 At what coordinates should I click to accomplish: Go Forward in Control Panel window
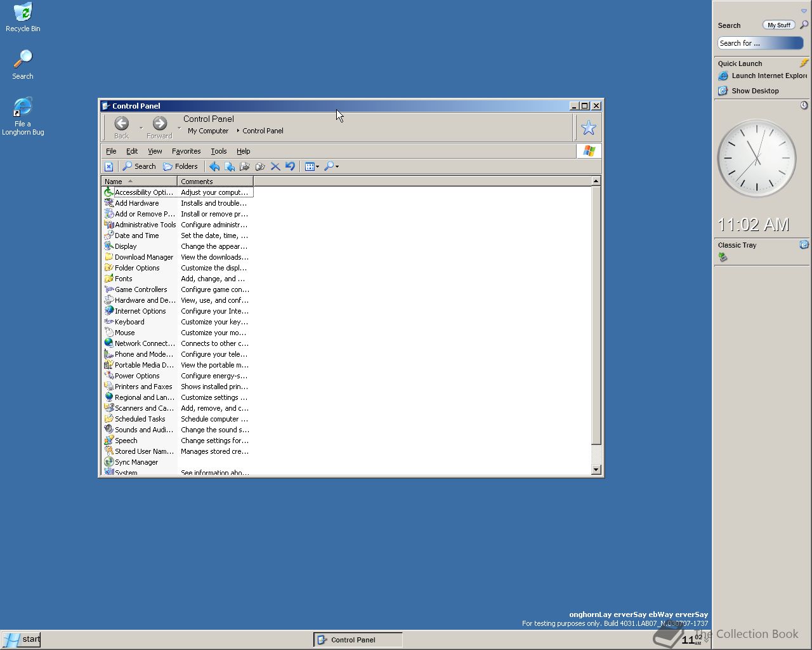(159, 127)
